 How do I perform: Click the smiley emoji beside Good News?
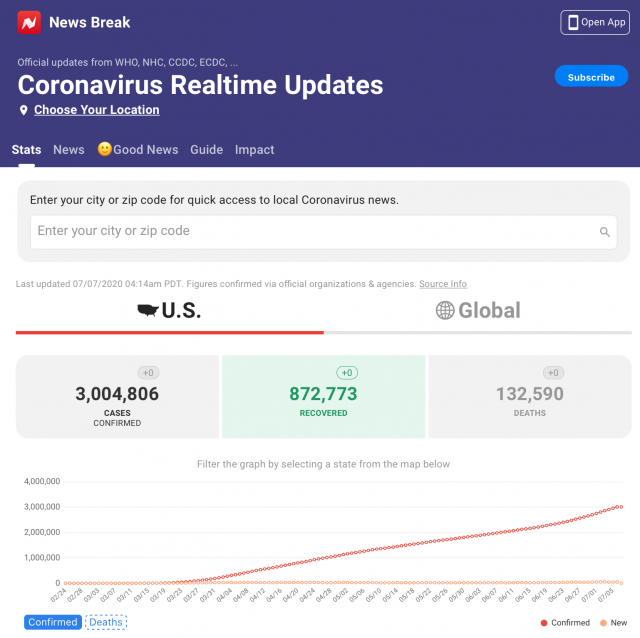(104, 149)
